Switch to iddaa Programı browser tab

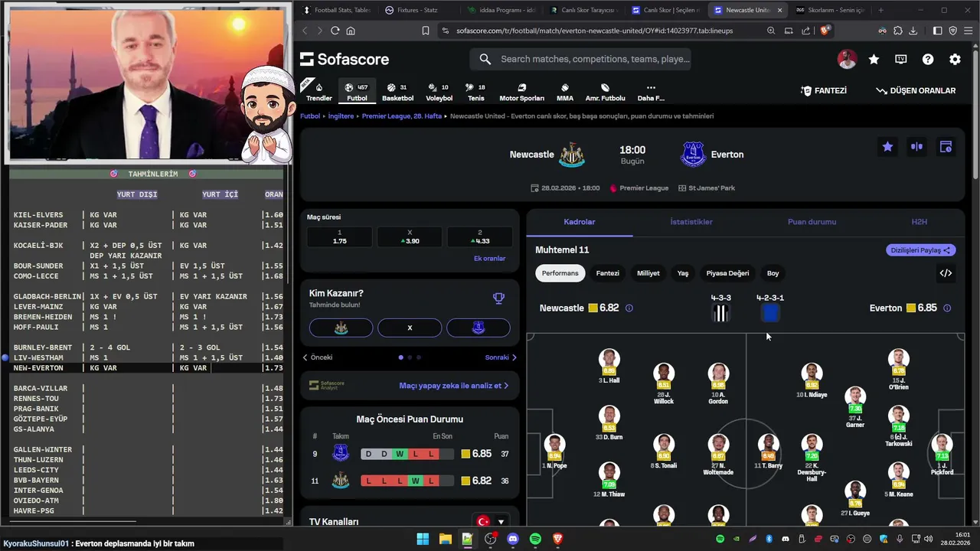coord(501,10)
